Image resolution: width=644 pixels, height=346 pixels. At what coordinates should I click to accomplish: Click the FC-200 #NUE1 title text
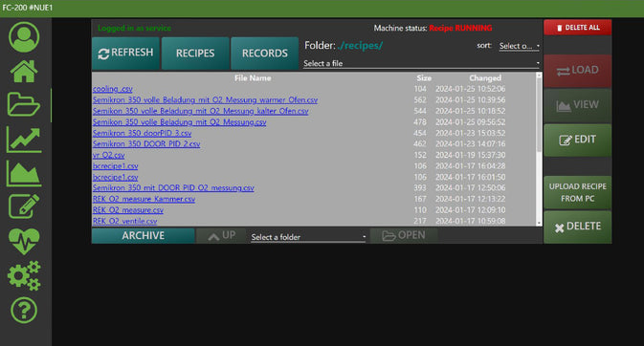click(27, 8)
